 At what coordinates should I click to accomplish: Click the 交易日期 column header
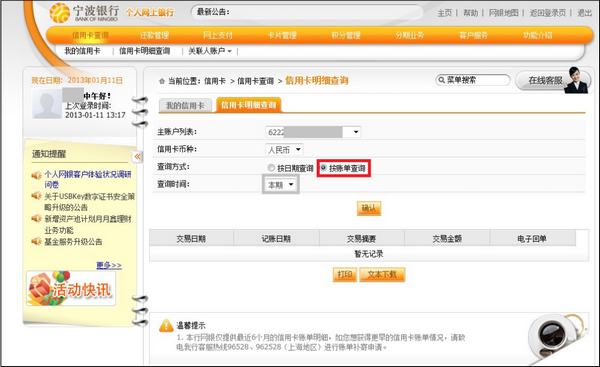pos(191,239)
